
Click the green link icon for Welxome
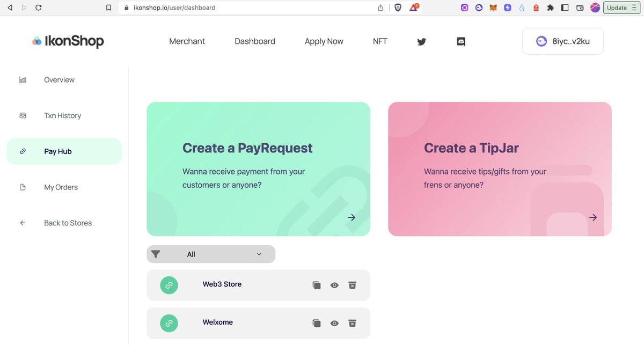pos(169,323)
